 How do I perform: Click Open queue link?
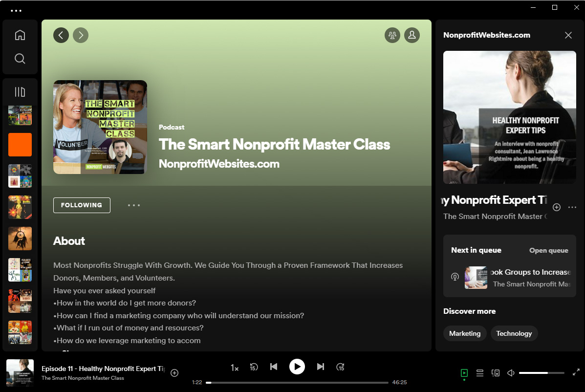tap(549, 250)
